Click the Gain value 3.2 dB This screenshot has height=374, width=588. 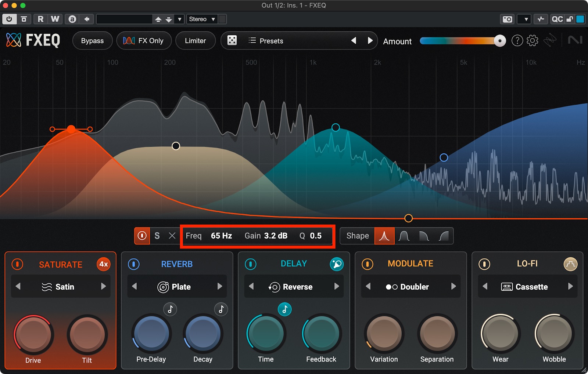pyautogui.click(x=276, y=236)
